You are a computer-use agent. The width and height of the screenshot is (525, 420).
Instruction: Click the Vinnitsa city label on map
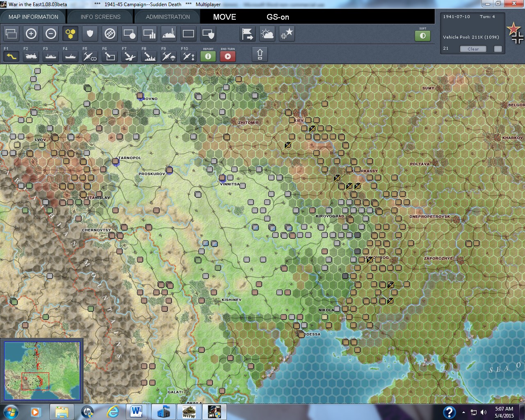[230, 184]
